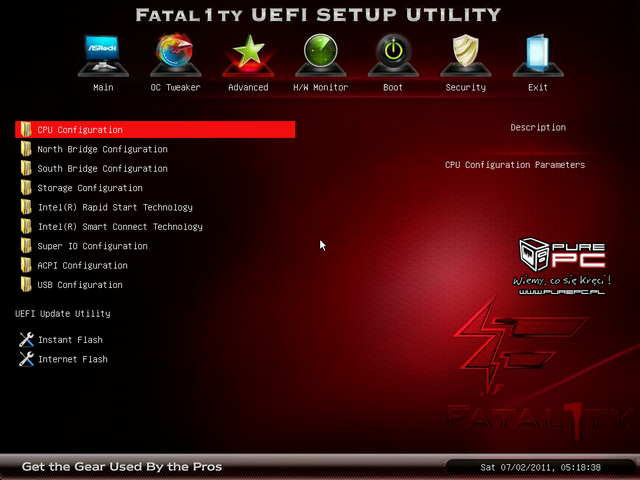Click the Description panel heading

click(x=538, y=127)
